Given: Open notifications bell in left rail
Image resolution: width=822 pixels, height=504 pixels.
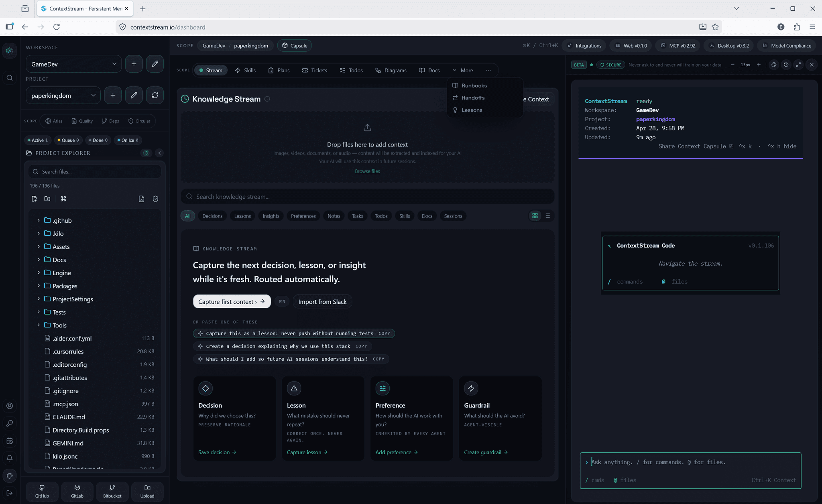Looking at the screenshot, I should [10, 458].
